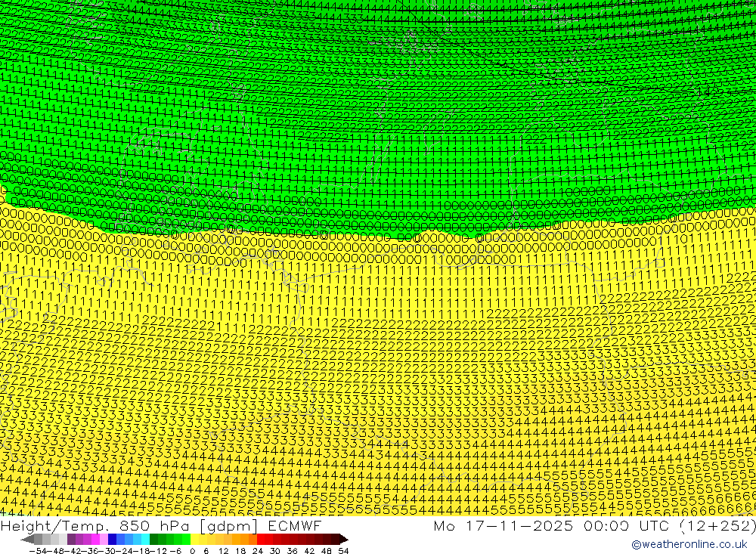Image resolution: width=756 pixels, height=554 pixels.
Task: Click the '-54' value starting the scale
Action: click(x=38, y=551)
